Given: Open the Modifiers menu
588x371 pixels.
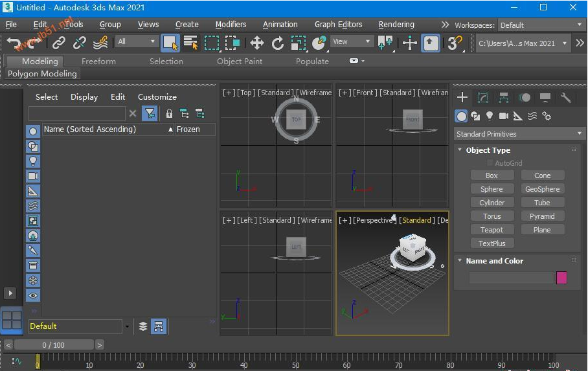Looking at the screenshot, I should [231, 25].
